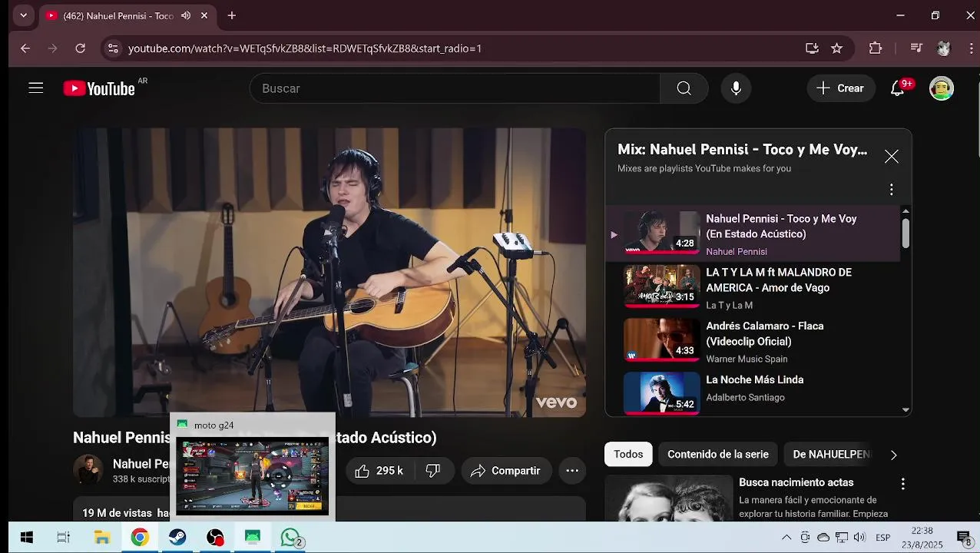Show hidden system tray icons

(786, 538)
